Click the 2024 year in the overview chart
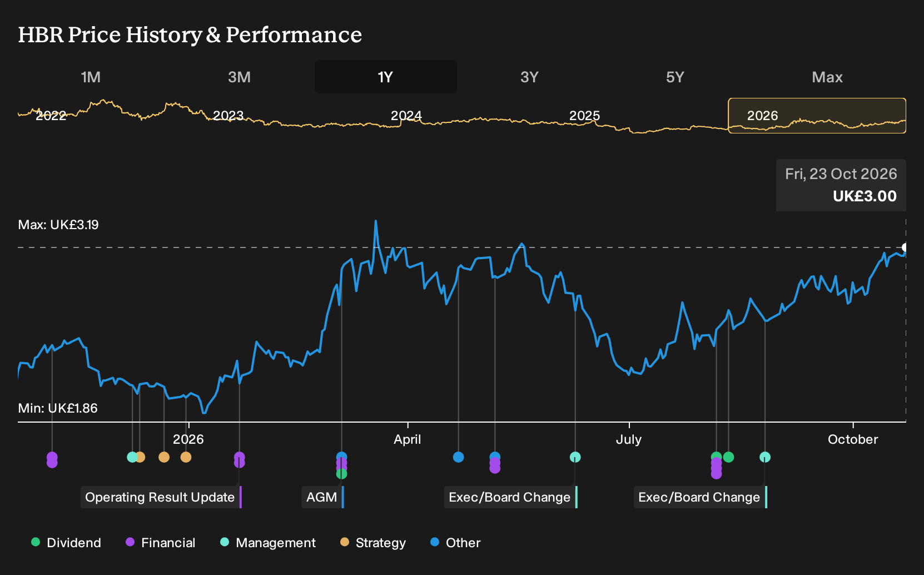 pos(406,116)
